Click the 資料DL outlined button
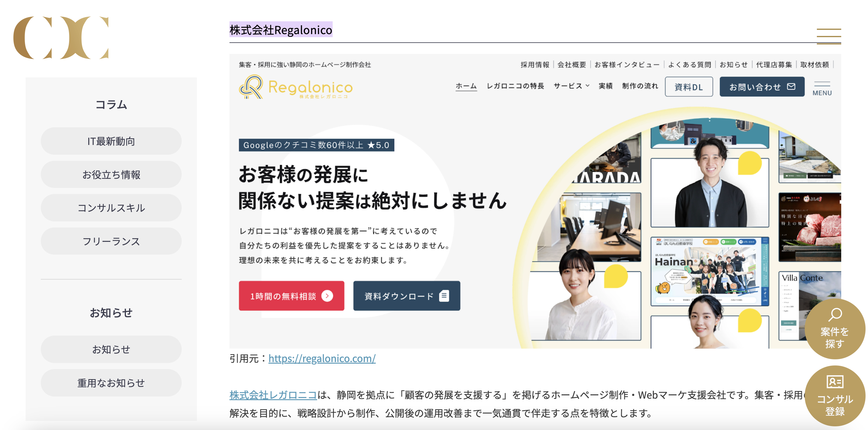The height and width of the screenshot is (430, 868). pyautogui.click(x=689, y=87)
